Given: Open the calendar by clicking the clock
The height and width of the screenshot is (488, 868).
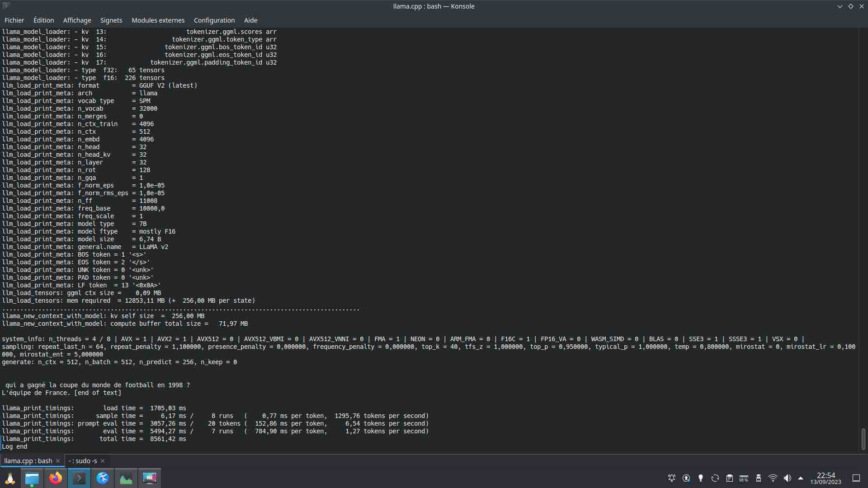Looking at the screenshot, I should click(826, 478).
